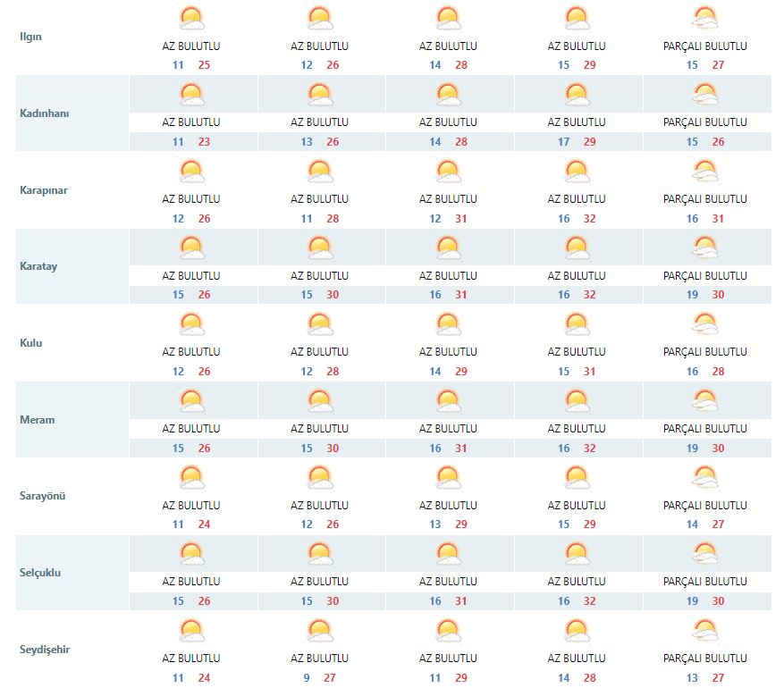Click Meram's partly cloudy weather icon
The width and height of the screenshot is (784, 688).
[705, 400]
